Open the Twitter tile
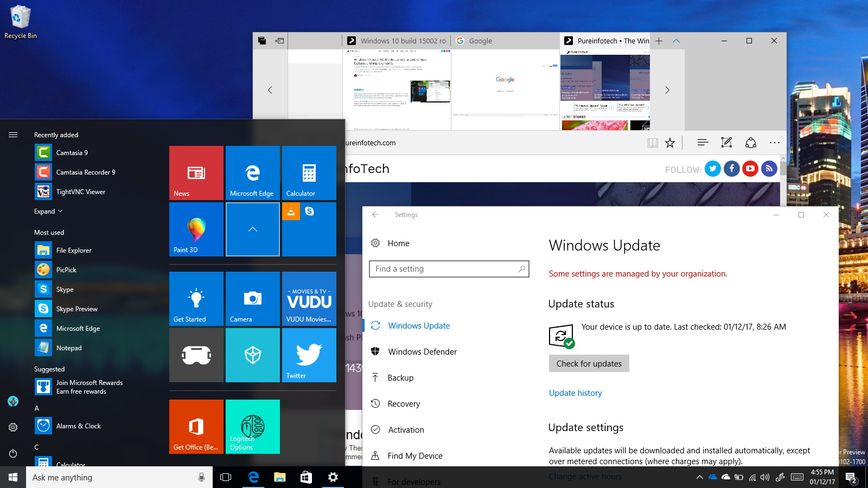The image size is (868, 488). pyautogui.click(x=309, y=355)
